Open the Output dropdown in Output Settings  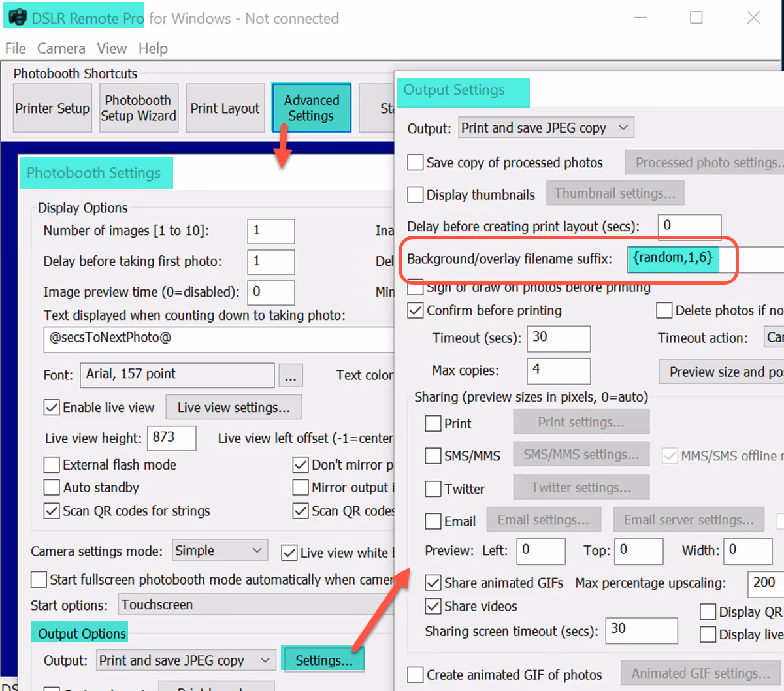click(x=546, y=128)
